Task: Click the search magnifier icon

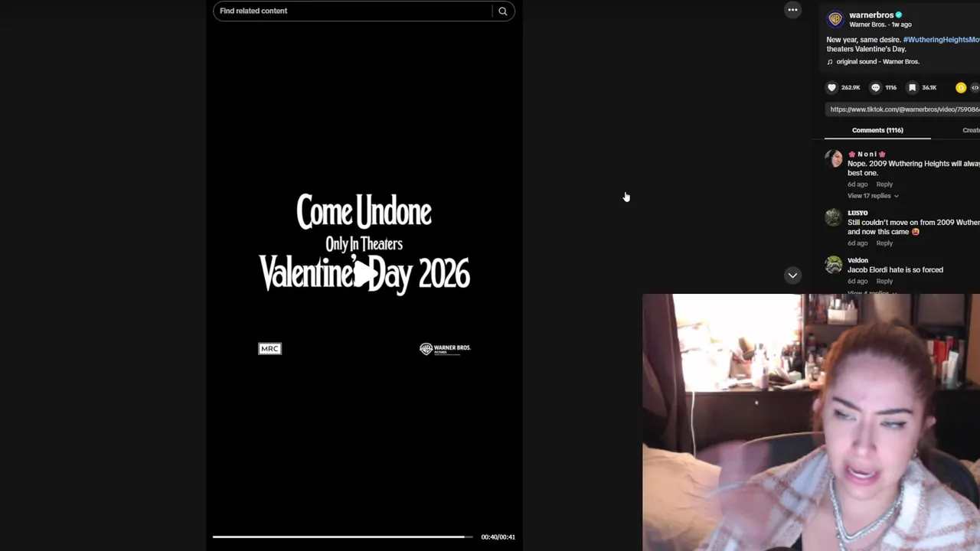Action: tap(503, 11)
